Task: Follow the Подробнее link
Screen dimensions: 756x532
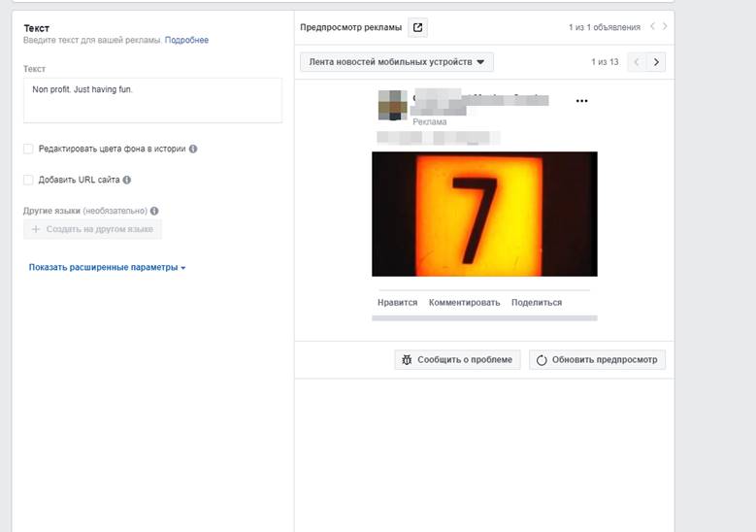Action: click(186, 40)
